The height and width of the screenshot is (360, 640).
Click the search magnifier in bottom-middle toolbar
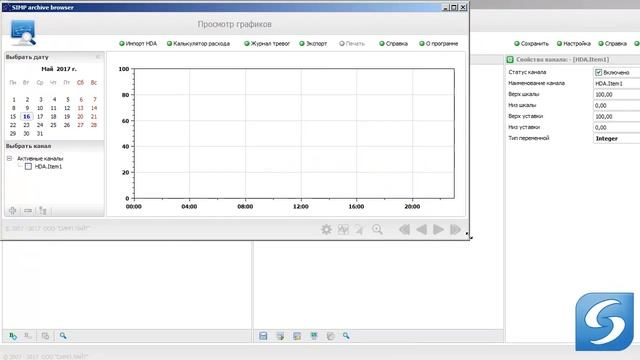click(346, 336)
